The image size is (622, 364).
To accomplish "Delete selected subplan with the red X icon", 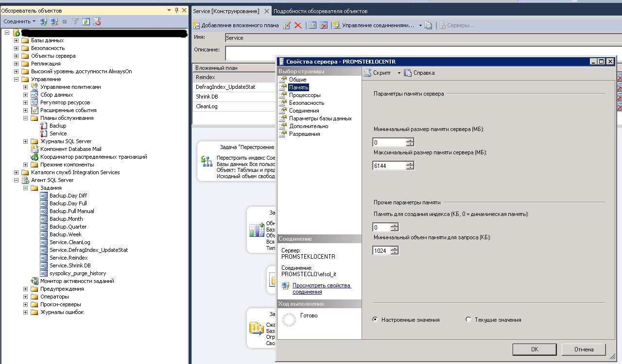I will coord(298,25).
